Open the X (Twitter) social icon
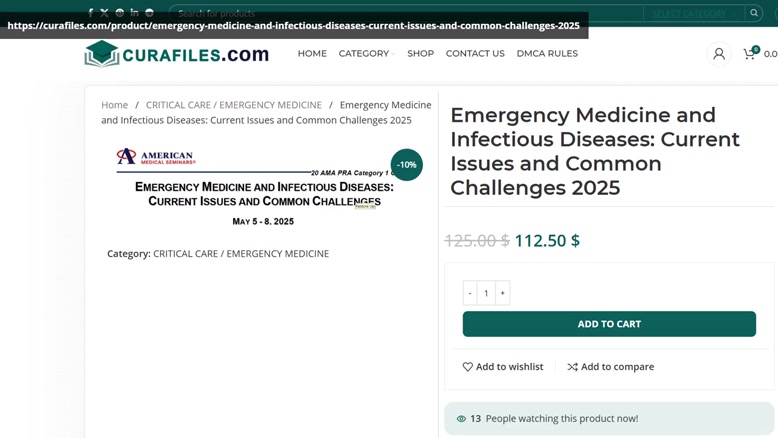The height and width of the screenshot is (438, 778). click(104, 13)
